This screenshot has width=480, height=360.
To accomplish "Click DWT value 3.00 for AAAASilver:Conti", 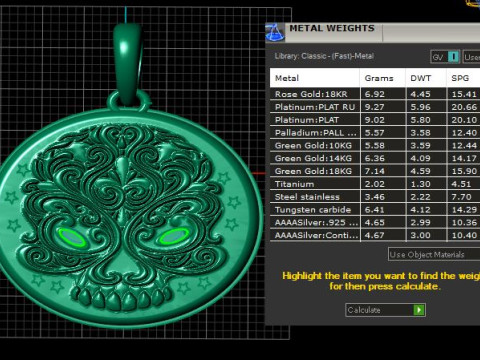I will pos(420,235).
